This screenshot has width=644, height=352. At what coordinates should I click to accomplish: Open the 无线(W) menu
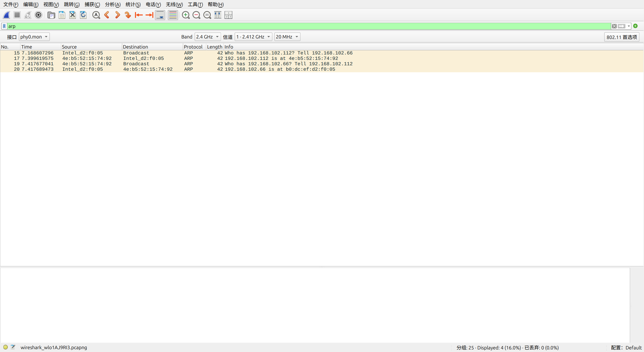174,4
